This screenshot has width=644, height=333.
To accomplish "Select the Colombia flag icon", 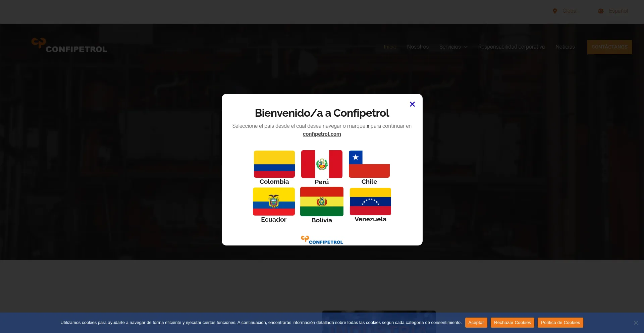I will pyautogui.click(x=274, y=164).
